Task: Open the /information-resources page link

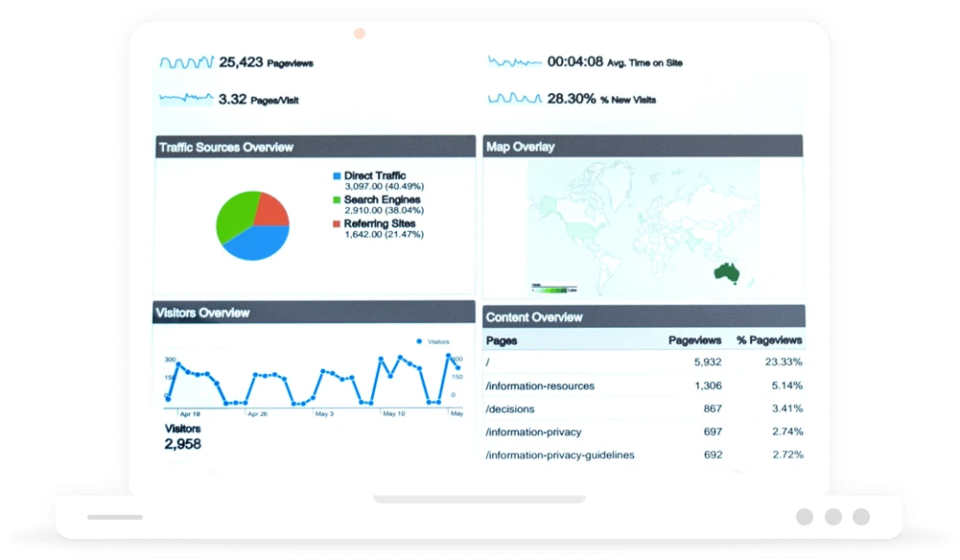Action: pos(540,385)
